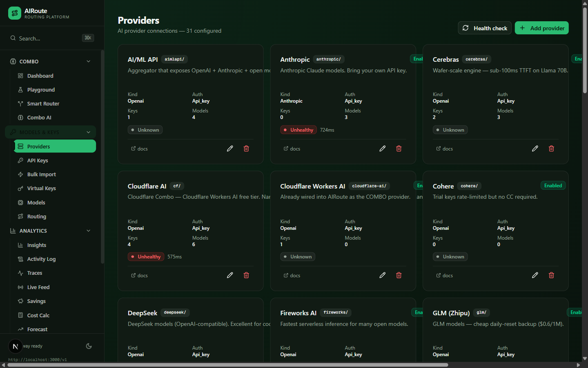Edit the Cohere provider with pencil icon
Image resolution: width=588 pixels, height=368 pixels.
tap(535, 275)
